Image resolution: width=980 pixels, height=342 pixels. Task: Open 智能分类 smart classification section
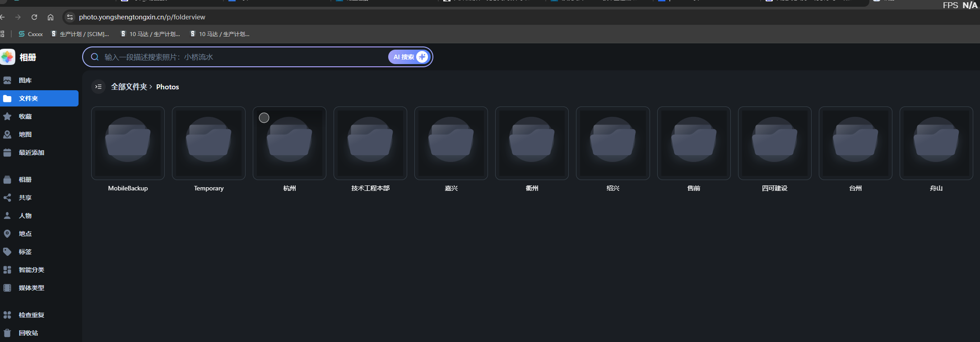click(31, 270)
